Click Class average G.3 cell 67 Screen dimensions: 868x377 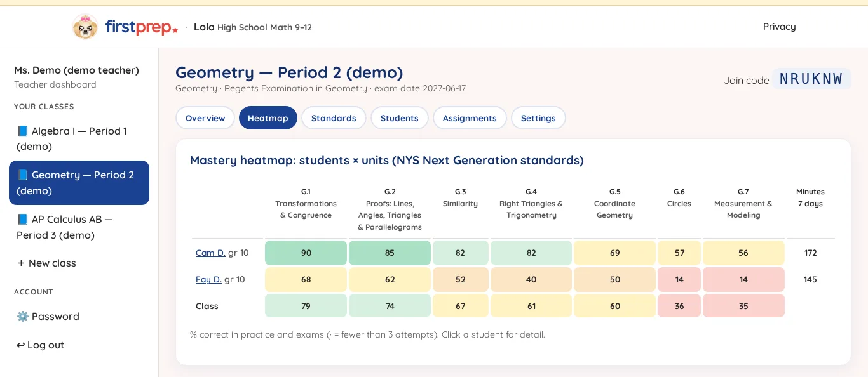pyautogui.click(x=461, y=306)
